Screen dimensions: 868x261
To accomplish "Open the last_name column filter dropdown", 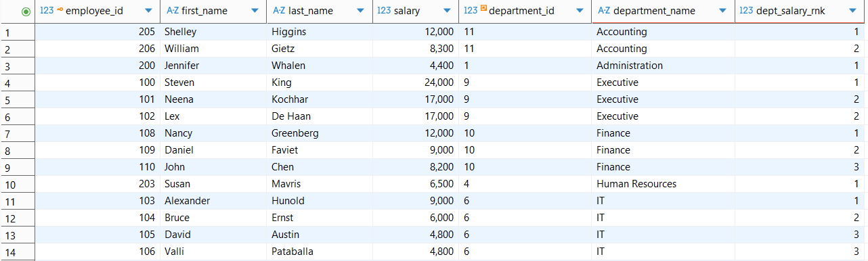I will click(360, 11).
